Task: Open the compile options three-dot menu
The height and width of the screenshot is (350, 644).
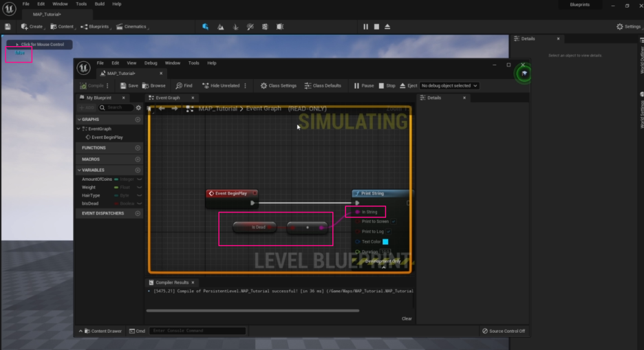Action: (107, 86)
